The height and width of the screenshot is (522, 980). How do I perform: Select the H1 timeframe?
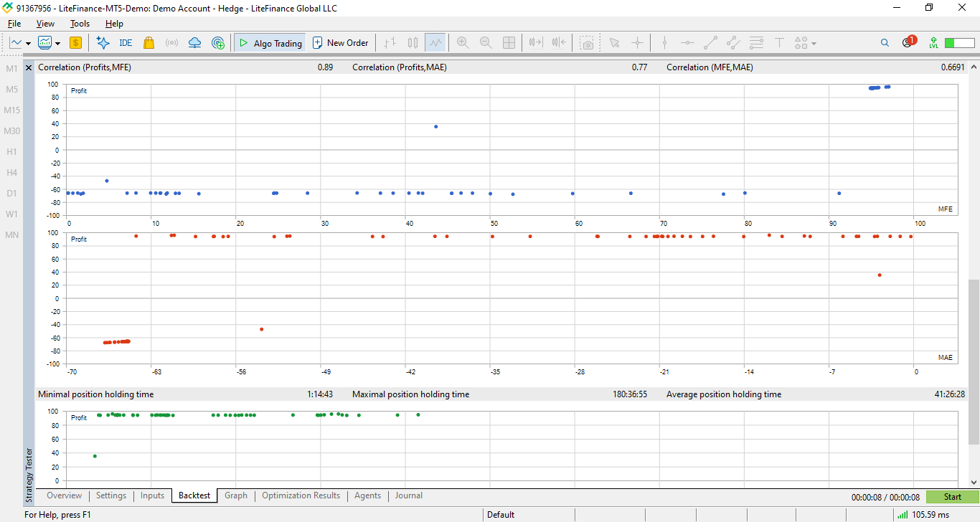click(x=11, y=152)
